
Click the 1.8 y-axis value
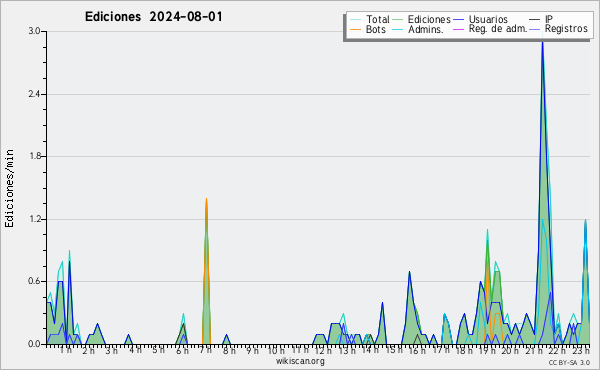(x=34, y=156)
